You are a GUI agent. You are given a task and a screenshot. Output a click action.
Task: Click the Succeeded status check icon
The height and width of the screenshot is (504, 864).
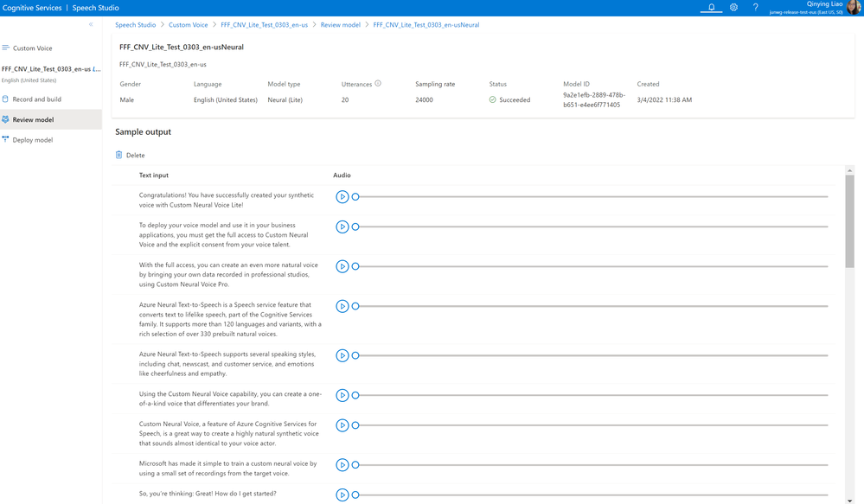pos(493,99)
